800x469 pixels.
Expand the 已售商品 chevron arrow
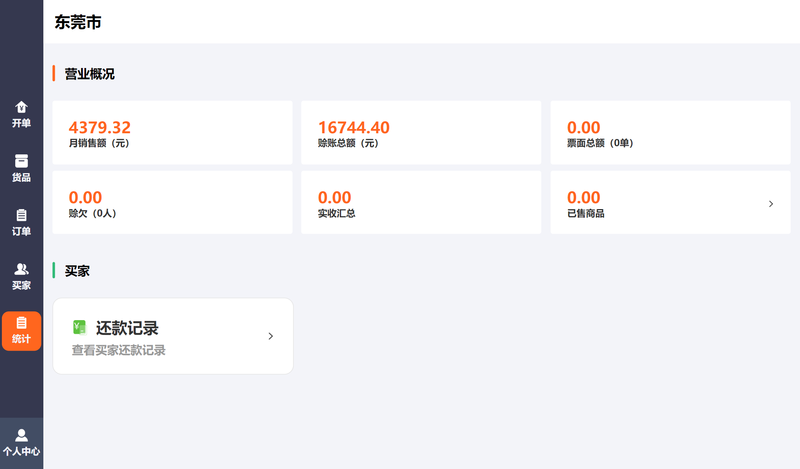pyautogui.click(x=771, y=204)
